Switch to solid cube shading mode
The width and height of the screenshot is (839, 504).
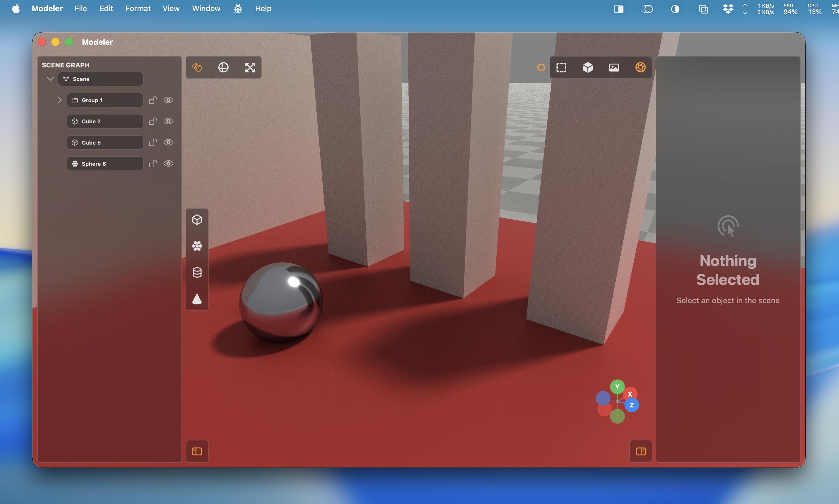pyautogui.click(x=587, y=67)
